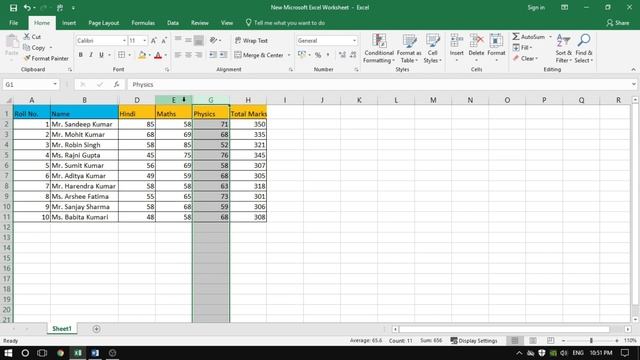Open the Merge & Center dropdown arrow
Viewport: 640px width, 360px height.
289,55
